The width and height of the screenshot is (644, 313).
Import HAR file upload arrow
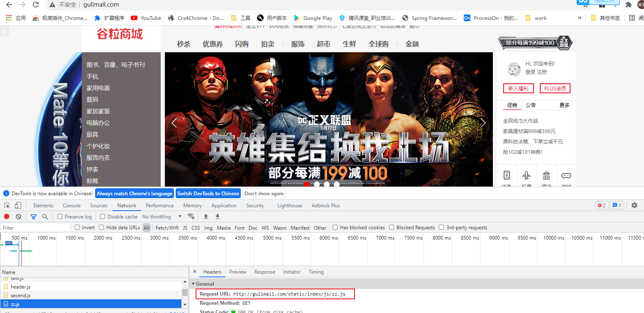(x=206, y=216)
